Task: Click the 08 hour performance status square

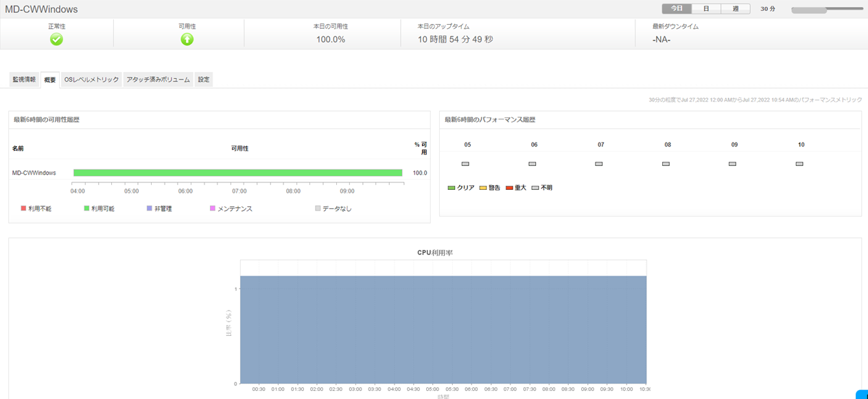Action: [666, 164]
